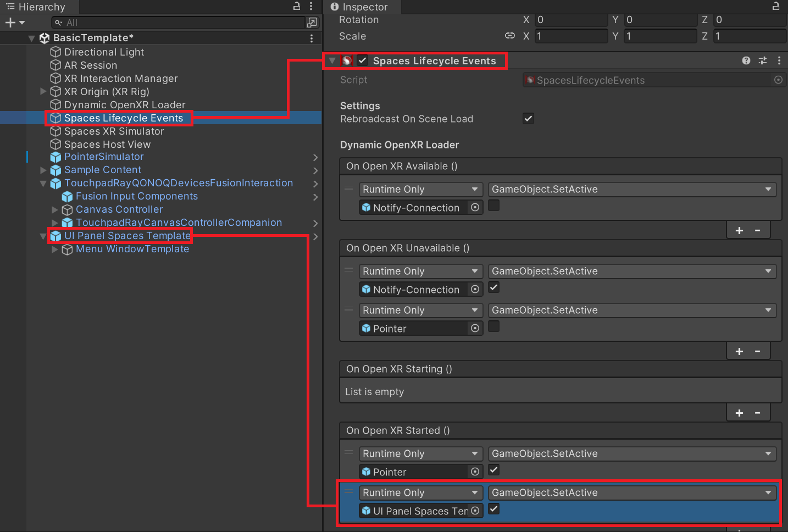Toggle Rebroadcast On Scene Load checkbox
The width and height of the screenshot is (788, 532).
click(x=528, y=119)
